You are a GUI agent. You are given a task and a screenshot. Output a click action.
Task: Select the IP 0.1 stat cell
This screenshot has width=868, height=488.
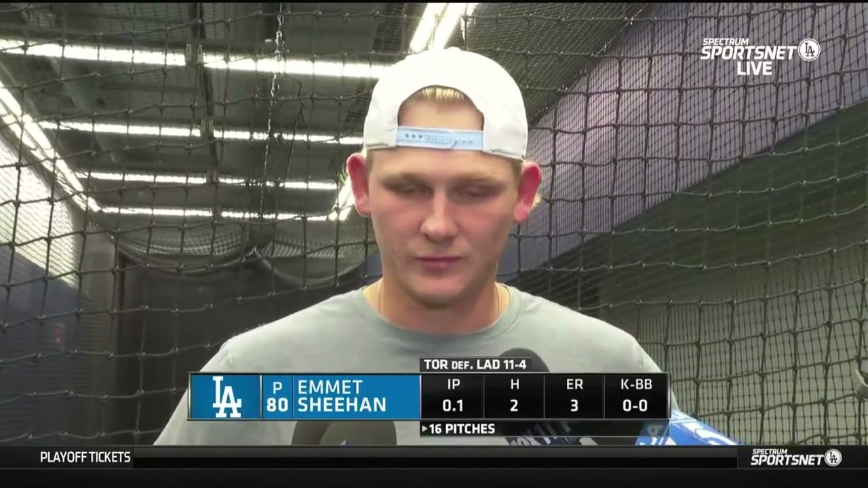(x=454, y=396)
